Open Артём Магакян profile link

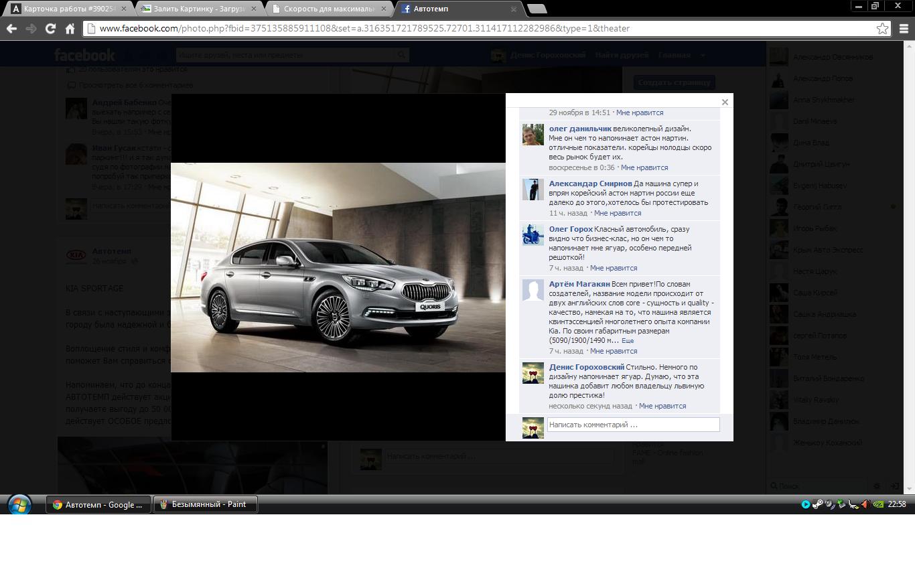click(x=579, y=284)
